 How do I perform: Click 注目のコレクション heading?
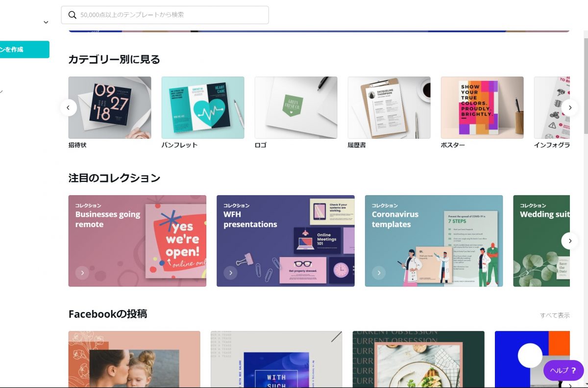[114, 178]
